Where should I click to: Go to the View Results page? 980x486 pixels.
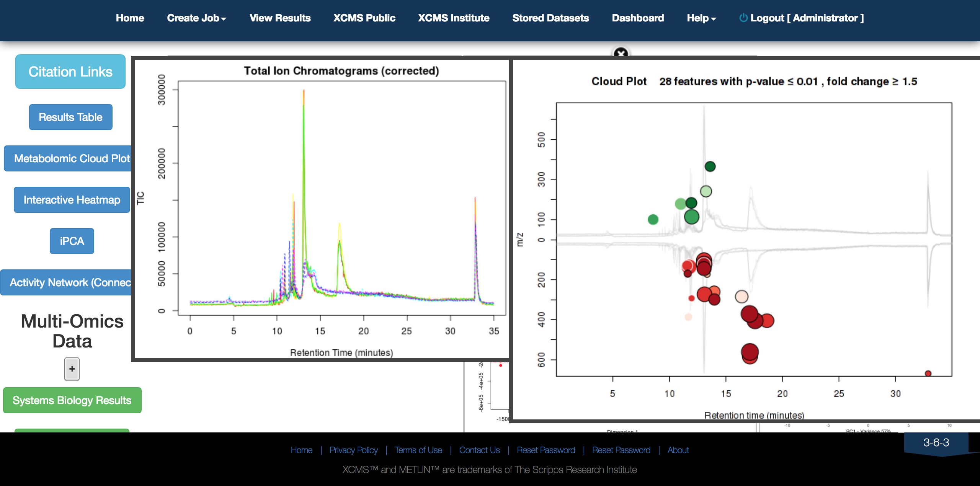[x=280, y=18]
